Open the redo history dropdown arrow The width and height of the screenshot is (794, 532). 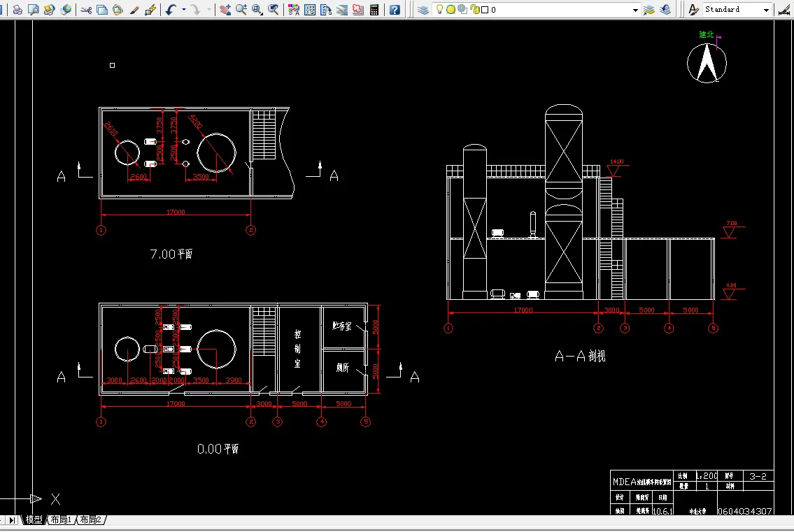click(209, 10)
